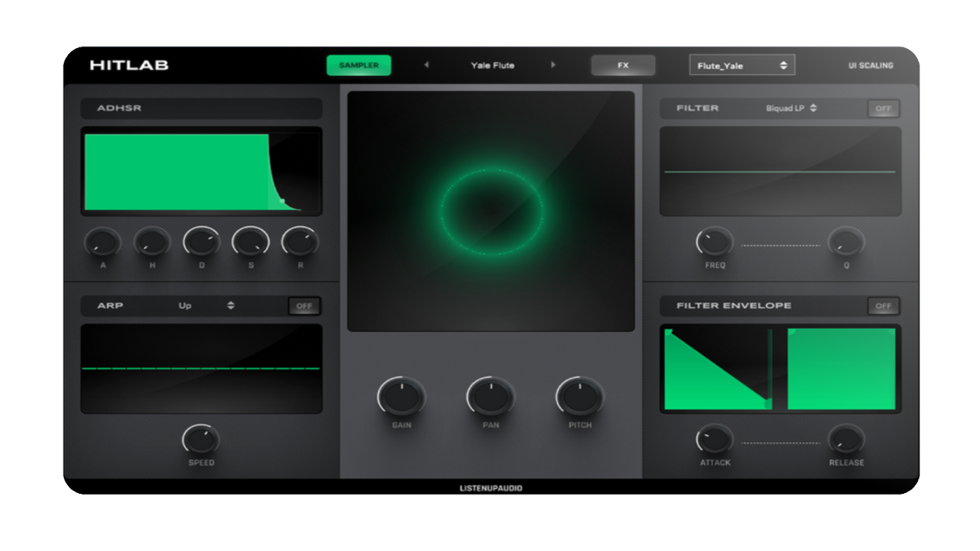Click the ADHSR section header

(202, 108)
